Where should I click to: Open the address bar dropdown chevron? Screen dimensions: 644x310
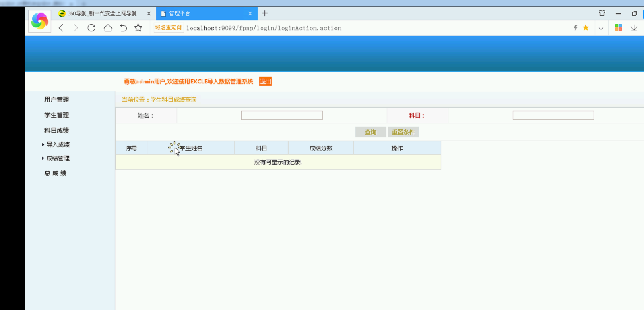click(601, 28)
